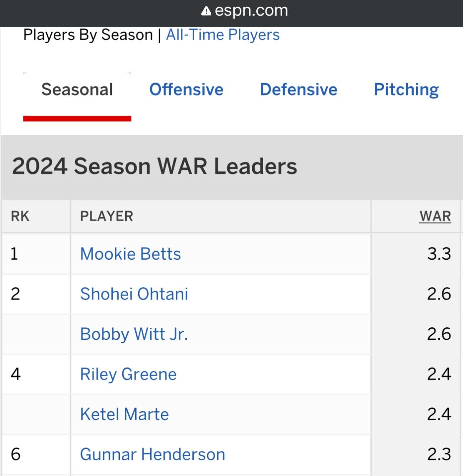Open Bobby Witt Jr. player page
This screenshot has height=476, width=463.
pyautogui.click(x=134, y=334)
